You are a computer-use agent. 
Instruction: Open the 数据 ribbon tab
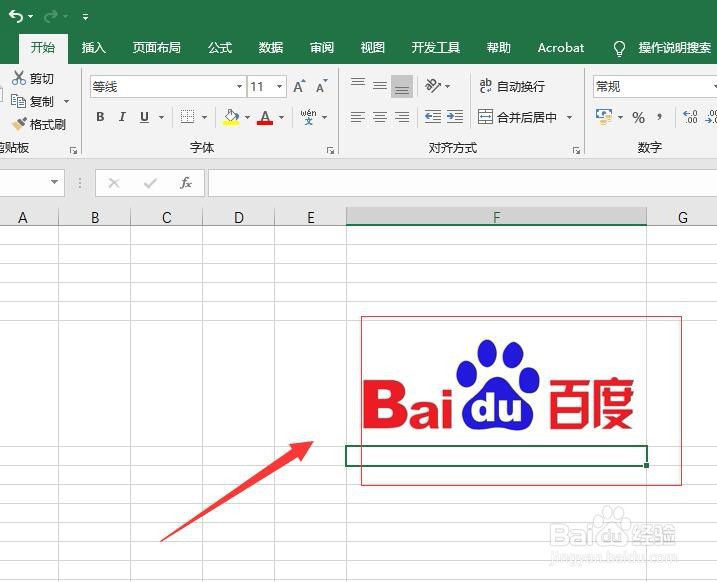click(271, 48)
